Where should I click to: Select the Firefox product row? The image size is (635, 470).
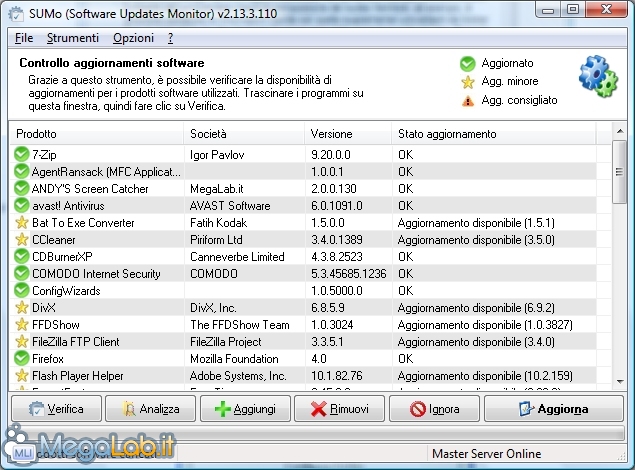[303, 359]
